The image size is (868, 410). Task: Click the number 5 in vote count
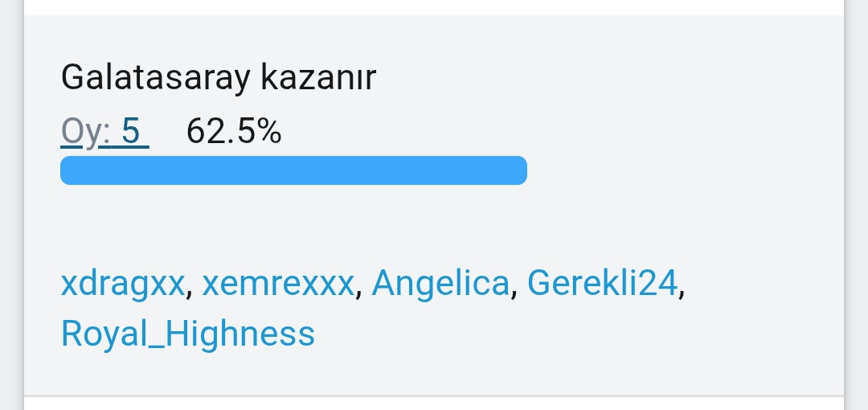(x=132, y=131)
